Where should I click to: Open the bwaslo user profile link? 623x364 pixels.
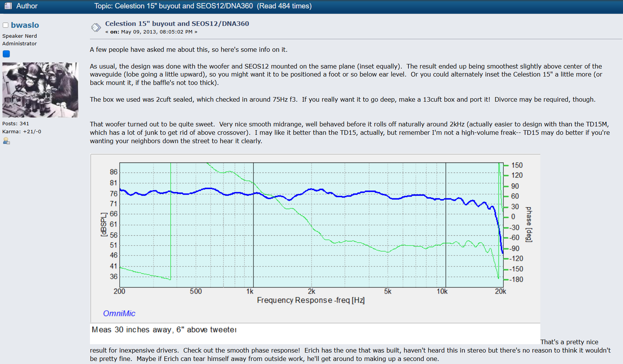(x=25, y=25)
